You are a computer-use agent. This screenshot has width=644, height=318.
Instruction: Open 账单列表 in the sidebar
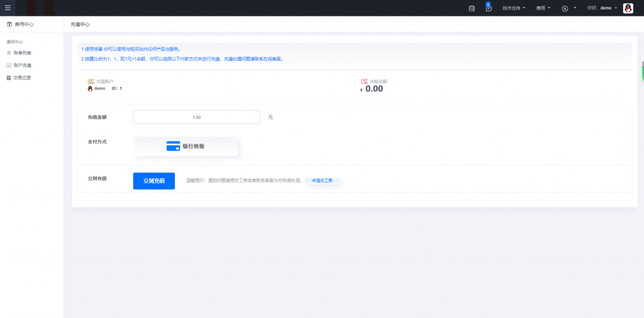tap(22, 53)
